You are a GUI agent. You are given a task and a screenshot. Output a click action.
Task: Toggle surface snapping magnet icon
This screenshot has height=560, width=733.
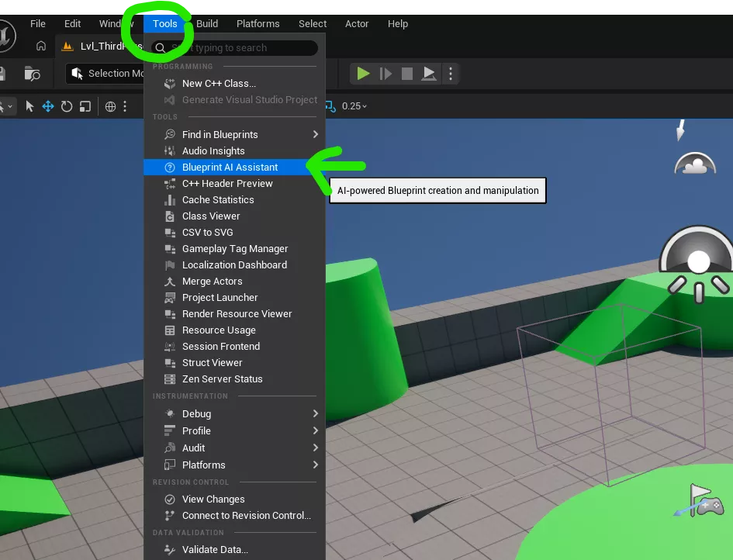pos(310,106)
